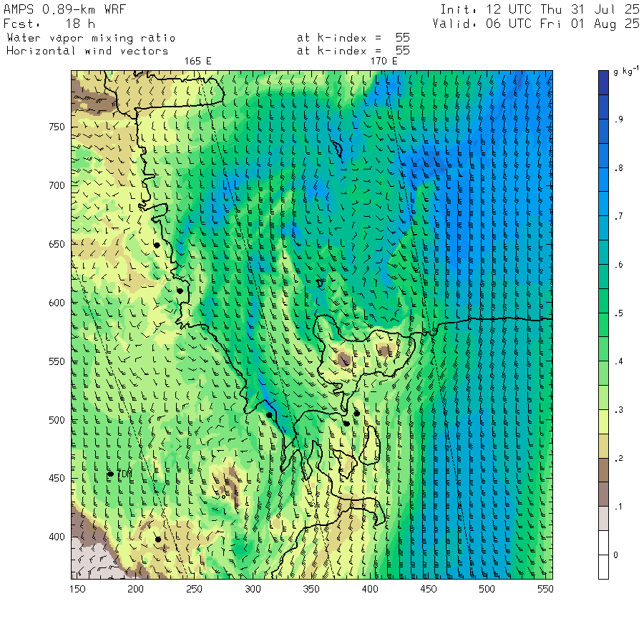This screenshot has width=644, height=644.
Task: Click x-axis tick label 300
Action: [253, 589]
